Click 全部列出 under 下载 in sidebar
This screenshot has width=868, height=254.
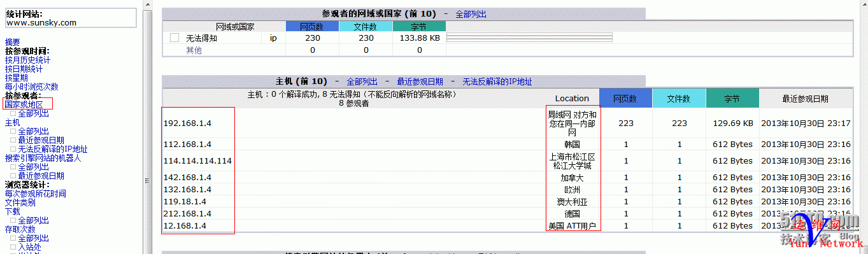click(x=34, y=220)
